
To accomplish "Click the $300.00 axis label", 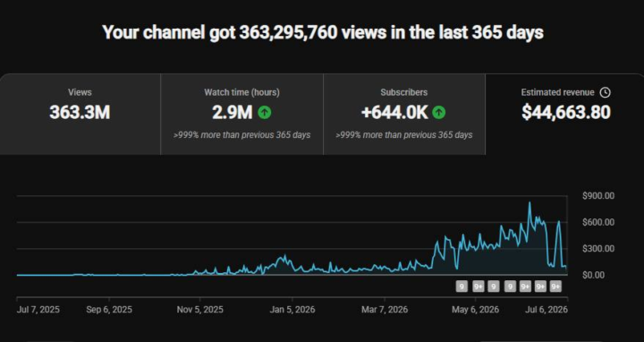I will [x=598, y=249].
